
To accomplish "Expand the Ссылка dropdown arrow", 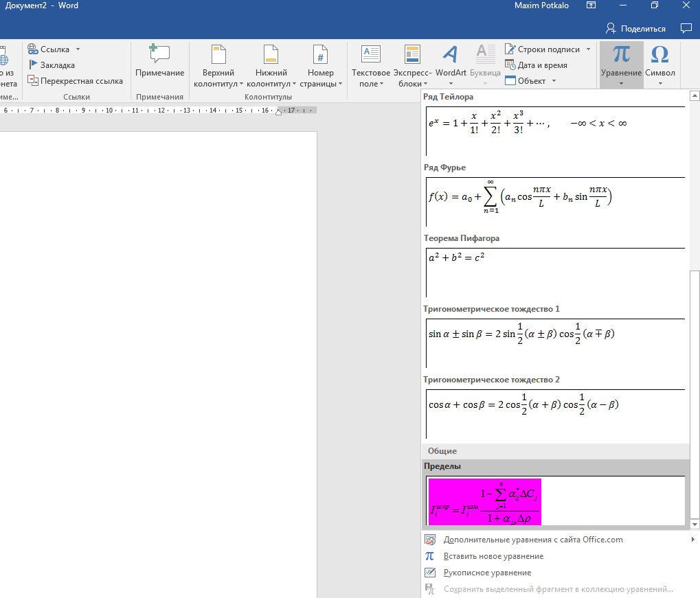I will coord(78,49).
